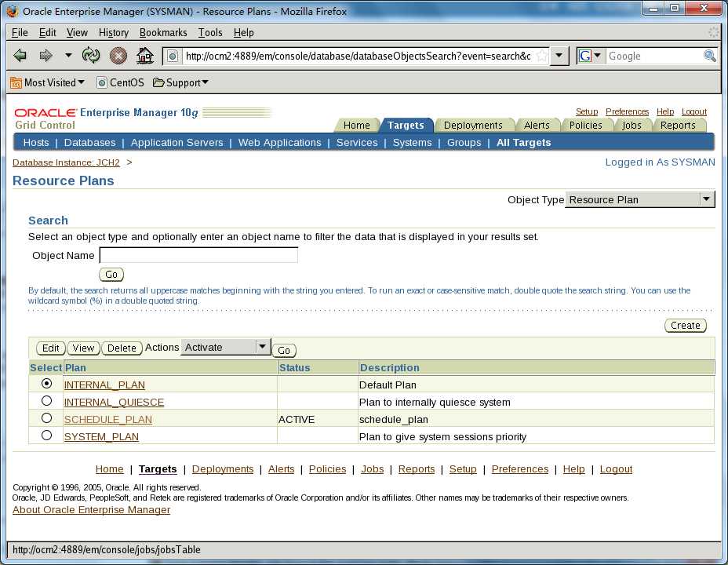Click the address bar URL field
The width and height of the screenshot is (728, 565).
point(358,56)
